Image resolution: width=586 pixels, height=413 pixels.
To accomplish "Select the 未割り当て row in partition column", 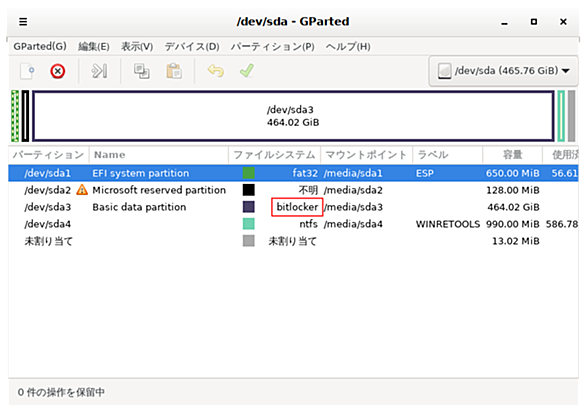I will (49, 241).
